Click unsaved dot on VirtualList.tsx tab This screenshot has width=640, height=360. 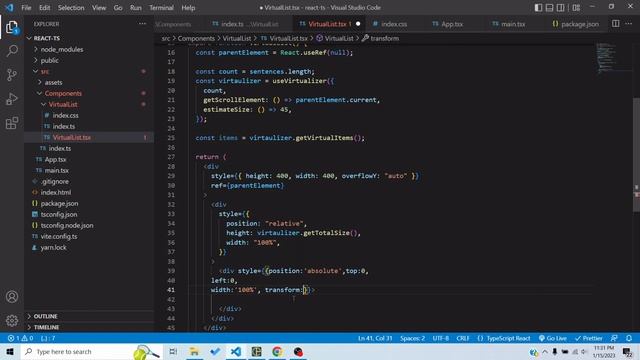pyautogui.click(x=358, y=24)
